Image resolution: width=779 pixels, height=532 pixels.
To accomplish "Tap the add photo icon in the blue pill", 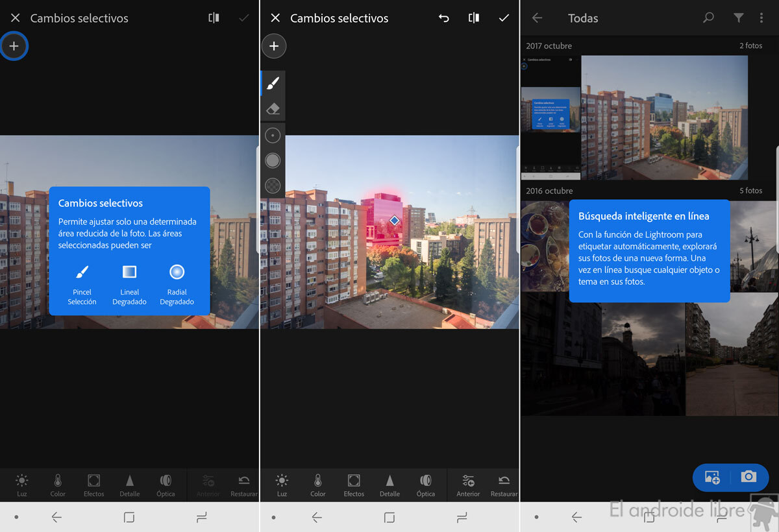I will tap(712, 478).
